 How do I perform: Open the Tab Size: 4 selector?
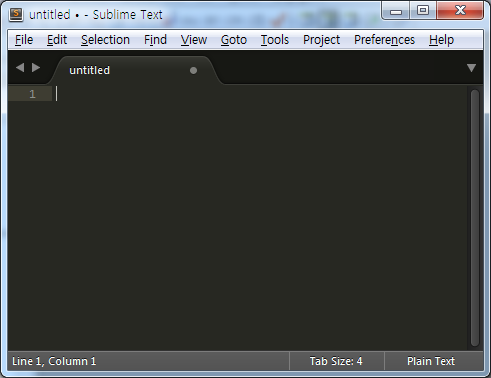click(x=336, y=361)
